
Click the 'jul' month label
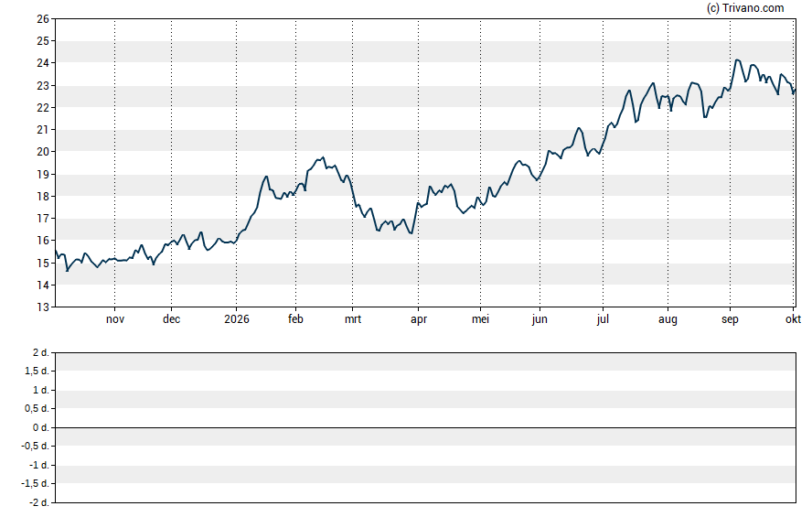click(x=603, y=319)
